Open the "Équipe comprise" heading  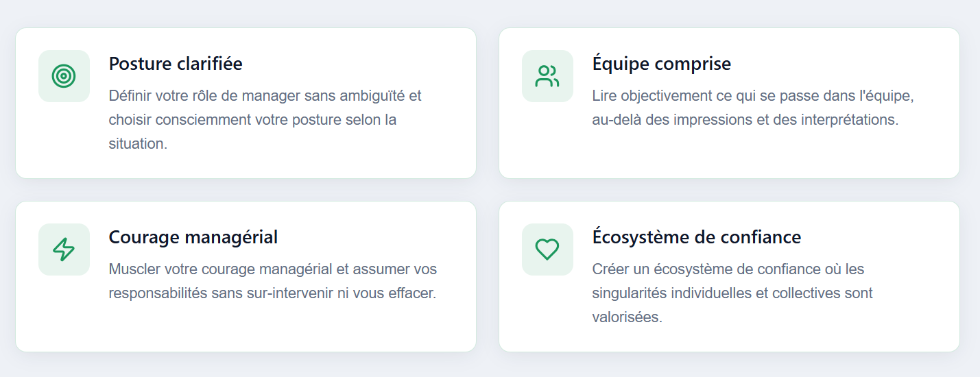click(x=661, y=64)
